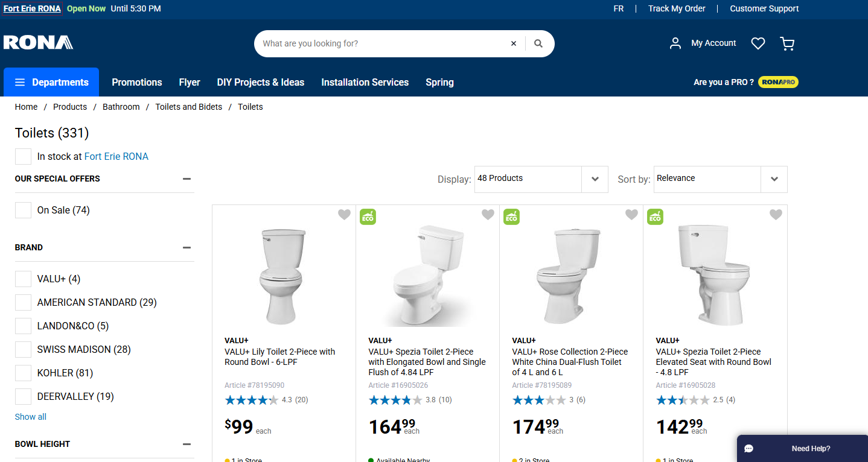Go to Products breadcrumb

[70, 107]
